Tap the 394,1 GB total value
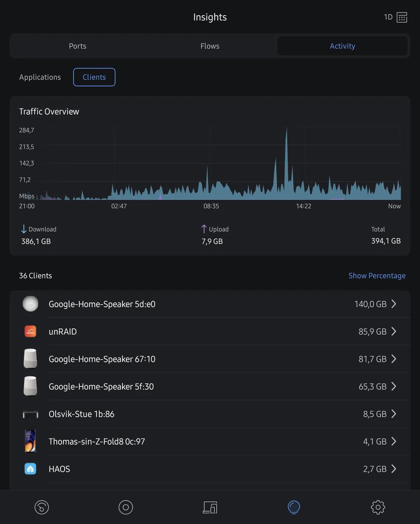420x524 pixels. [x=386, y=241]
